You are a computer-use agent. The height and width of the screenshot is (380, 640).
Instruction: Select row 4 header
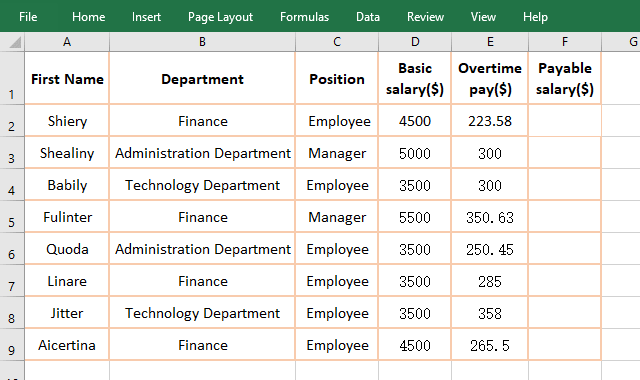[x=12, y=184]
